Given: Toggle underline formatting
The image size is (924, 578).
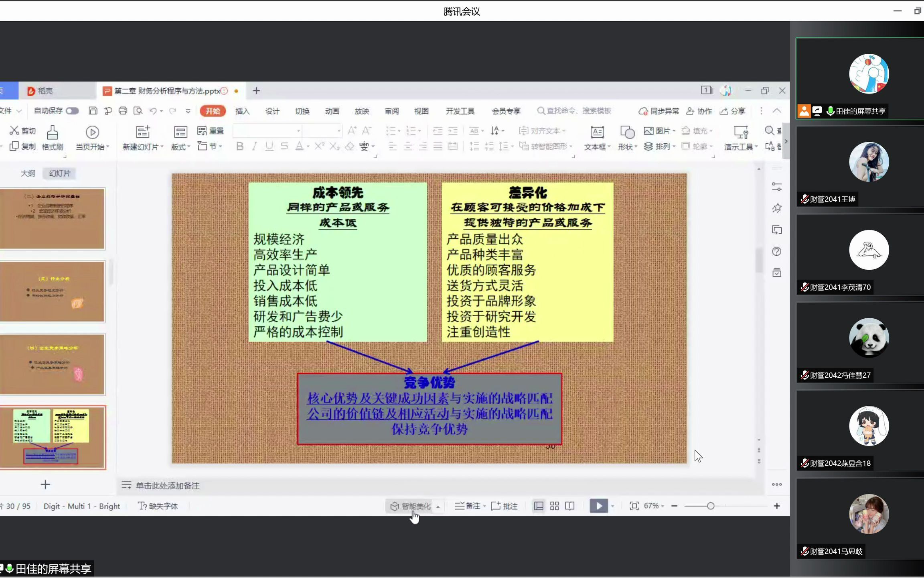Looking at the screenshot, I should (269, 146).
